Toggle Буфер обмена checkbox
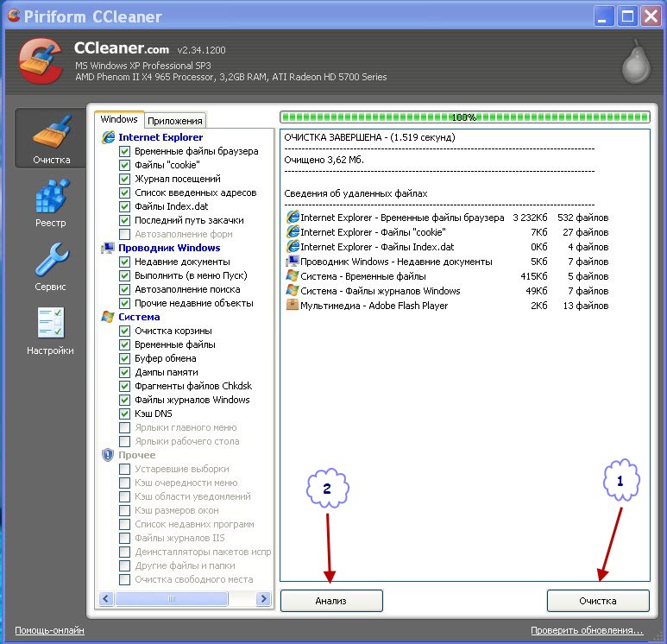Screen dimensions: 667x644 pos(124,358)
